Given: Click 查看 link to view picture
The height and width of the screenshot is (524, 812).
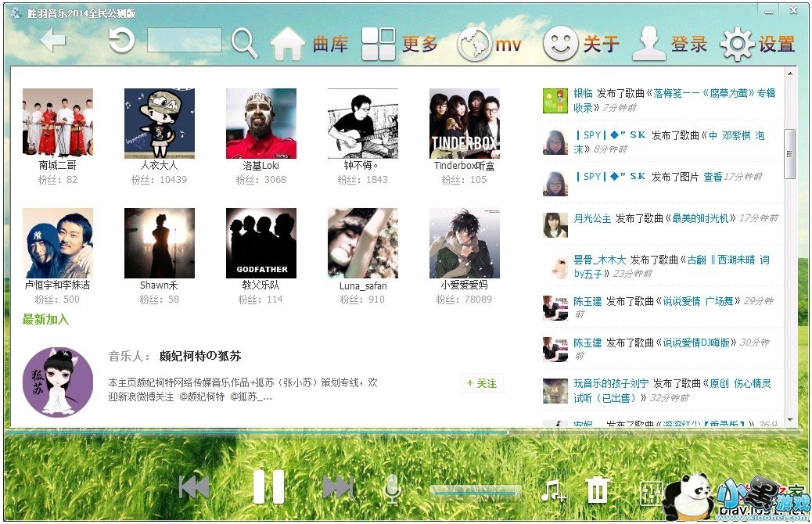Looking at the screenshot, I should click(713, 177).
